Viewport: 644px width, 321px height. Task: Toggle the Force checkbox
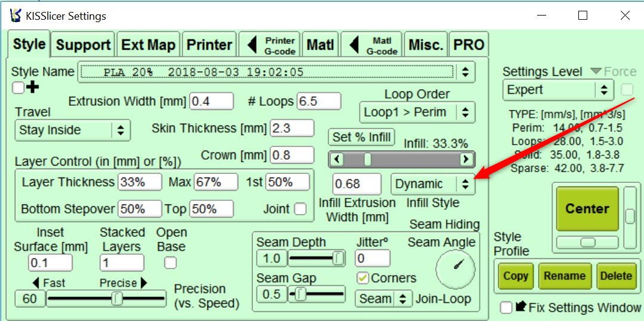pyautogui.click(x=627, y=89)
